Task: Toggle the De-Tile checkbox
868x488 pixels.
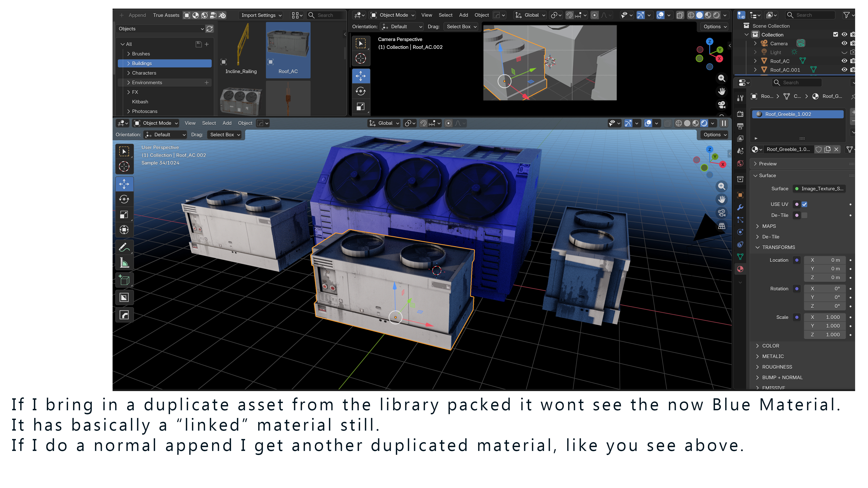Action: point(804,215)
